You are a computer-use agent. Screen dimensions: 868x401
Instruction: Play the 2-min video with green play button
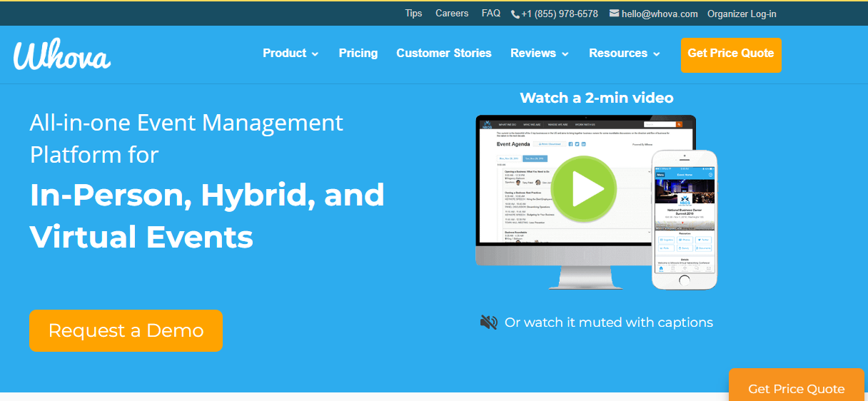click(x=585, y=188)
